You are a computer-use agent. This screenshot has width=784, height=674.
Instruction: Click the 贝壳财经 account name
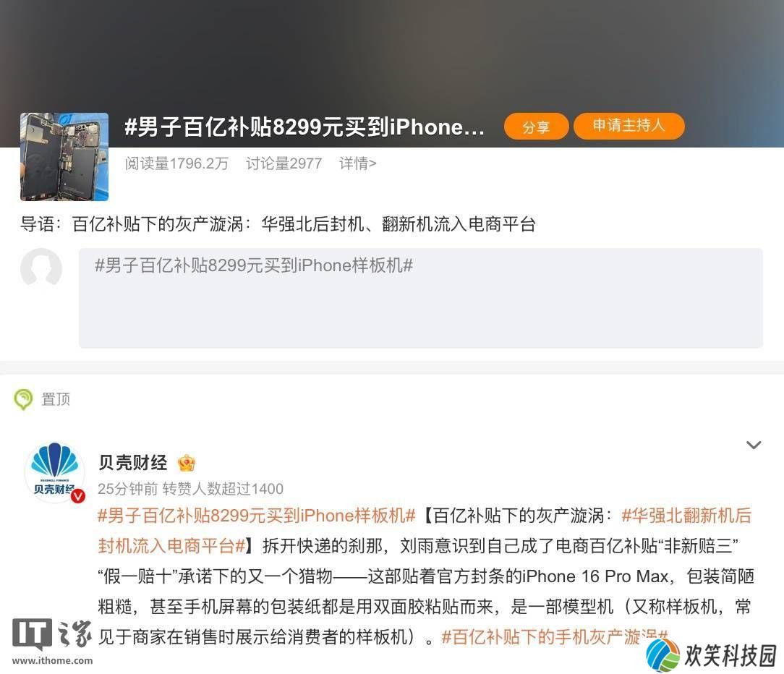click(133, 463)
